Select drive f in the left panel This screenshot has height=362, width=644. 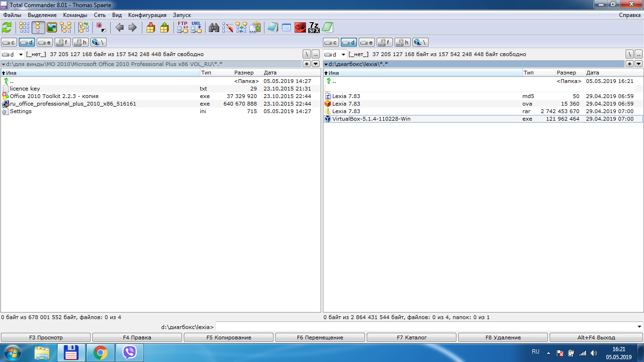click(63, 42)
